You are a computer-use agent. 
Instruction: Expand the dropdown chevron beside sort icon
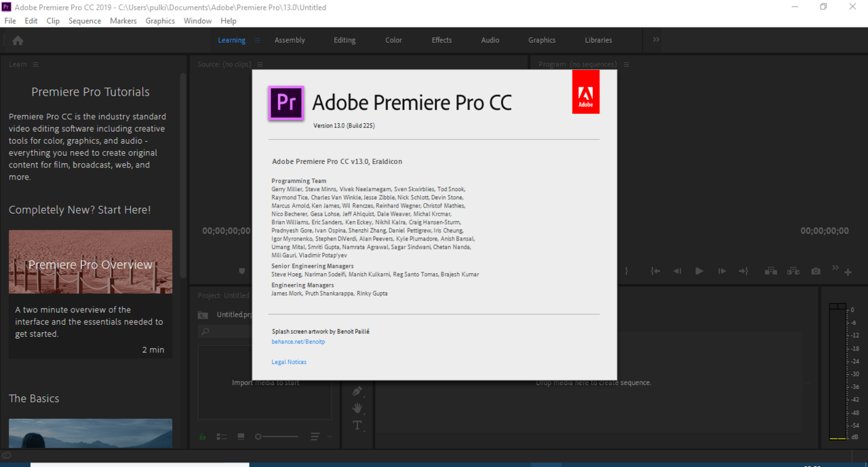point(330,436)
